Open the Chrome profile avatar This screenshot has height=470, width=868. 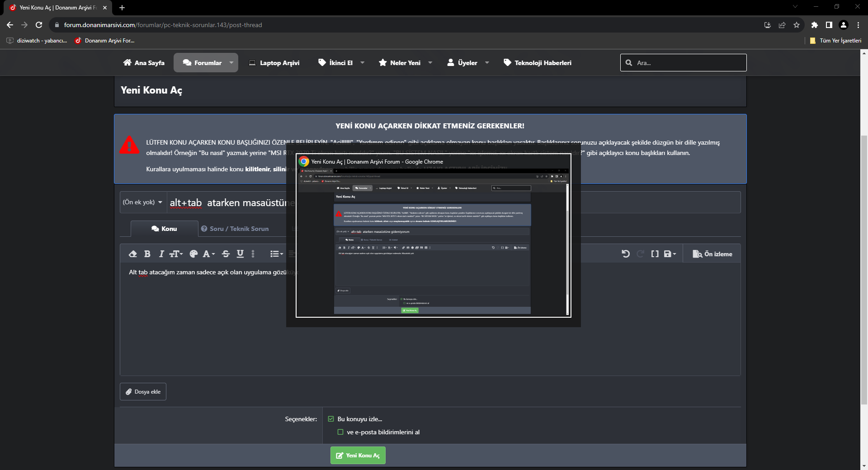[844, 25]
